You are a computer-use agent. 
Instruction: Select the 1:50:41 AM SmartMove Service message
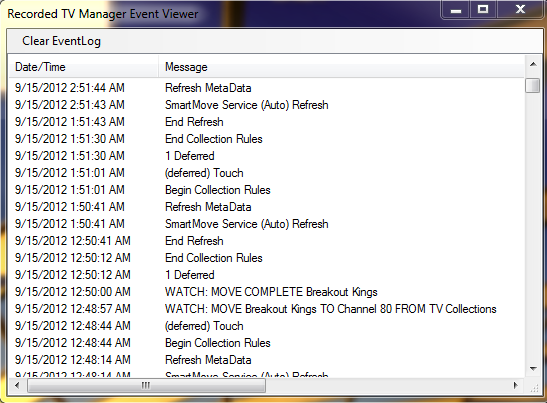click(247, 224)
